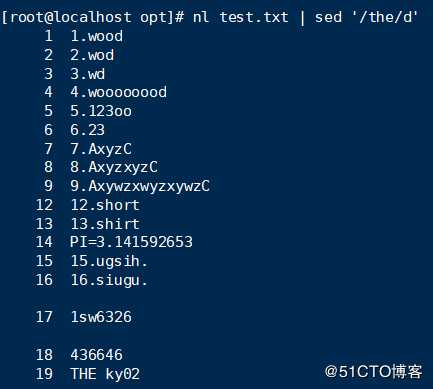Select the line reading 1.wood
Viewport: 433px width, 389px height.
coord(96,36)
